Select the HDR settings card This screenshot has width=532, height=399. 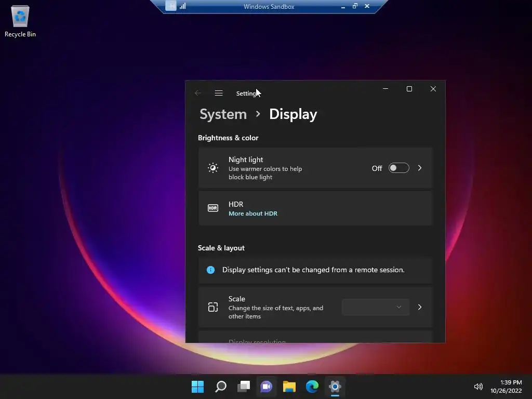coord(315,208)
